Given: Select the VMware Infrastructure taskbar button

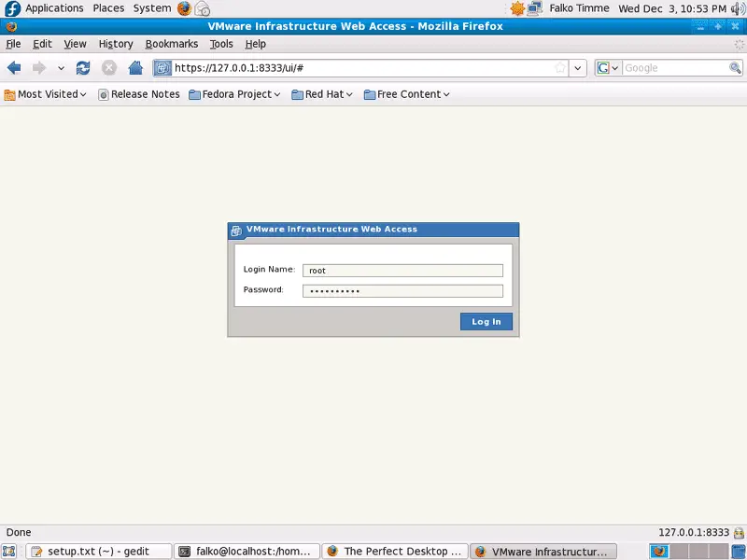Looking at the screenshot, I should [543, 552].
